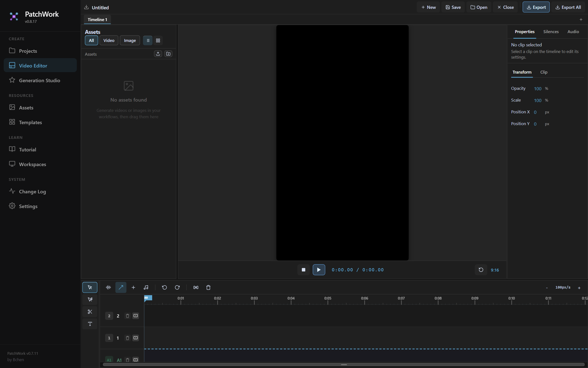Redo the last timeline action

177,287
